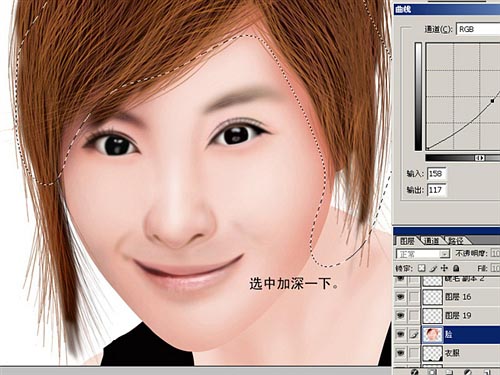Viewport: 500px width, 375px height.
Task: Click the adjustment layer icon at panel bottom
Action: (x=468, y=372)
